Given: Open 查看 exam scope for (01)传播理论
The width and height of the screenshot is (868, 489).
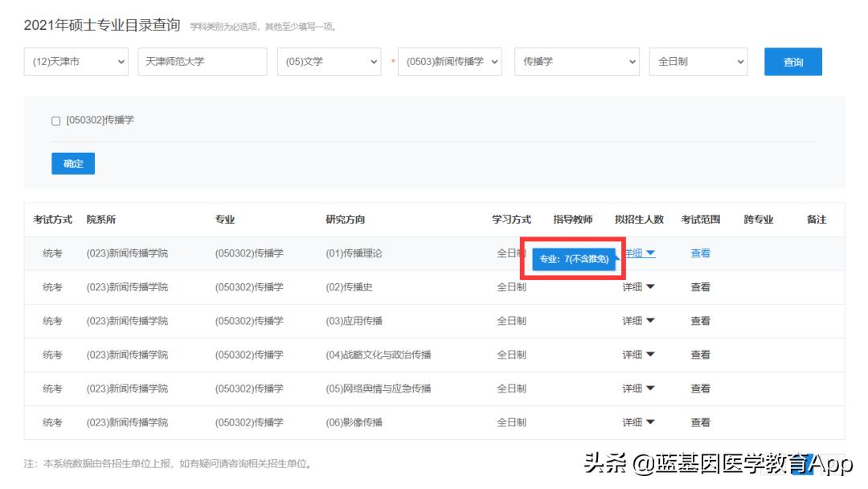Looking at the screenshot, I should [x=700, y=253].
